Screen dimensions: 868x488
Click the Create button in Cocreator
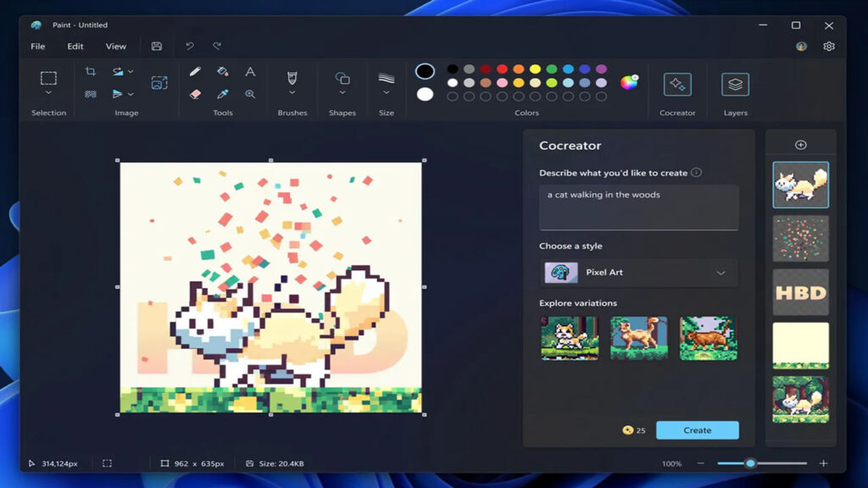tap(697, 430)
